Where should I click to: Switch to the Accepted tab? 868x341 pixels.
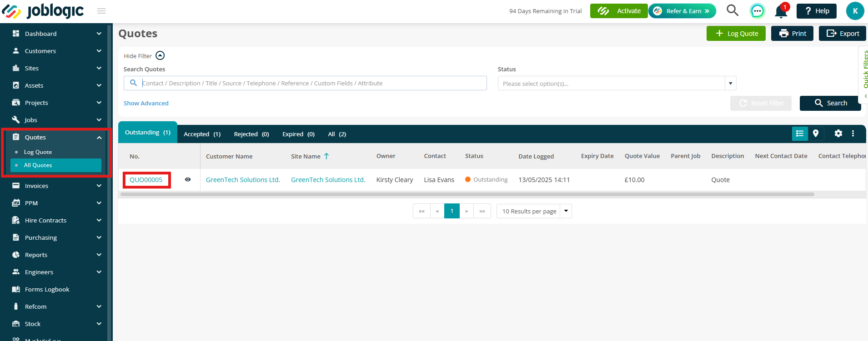pos(202,134)
